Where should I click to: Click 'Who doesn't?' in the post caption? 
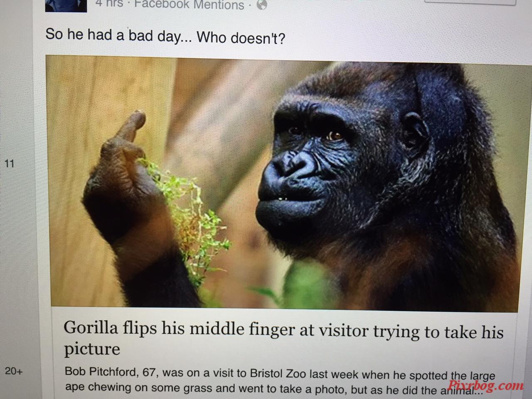(241, 38)
